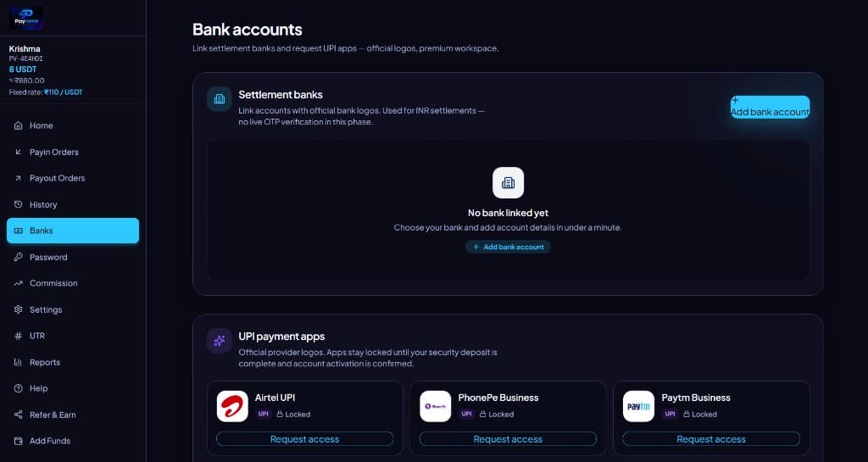Viewport: 868px width, 462px height.
Task: Click the Settings gear icon
Action: (19, 309)
